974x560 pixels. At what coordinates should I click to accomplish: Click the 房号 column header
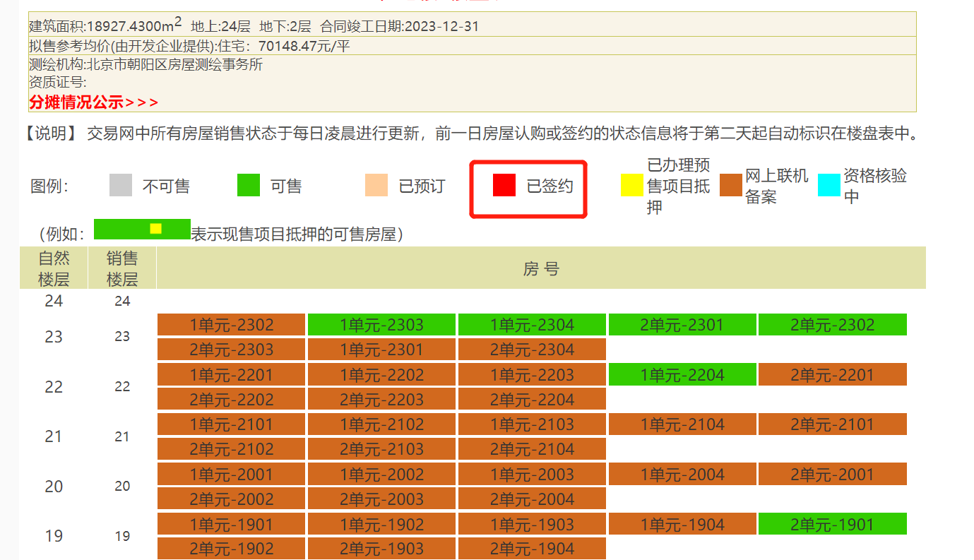click(541, 268)
